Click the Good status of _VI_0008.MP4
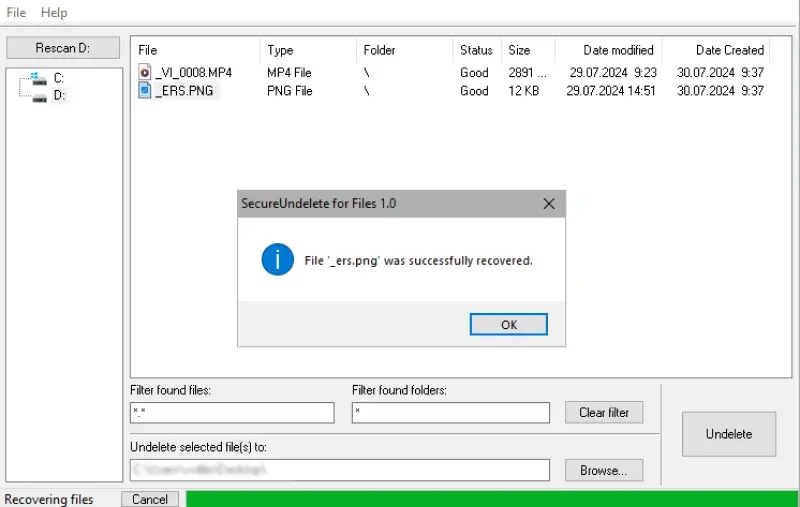800x507 pixels. click(x=474, y=72)
